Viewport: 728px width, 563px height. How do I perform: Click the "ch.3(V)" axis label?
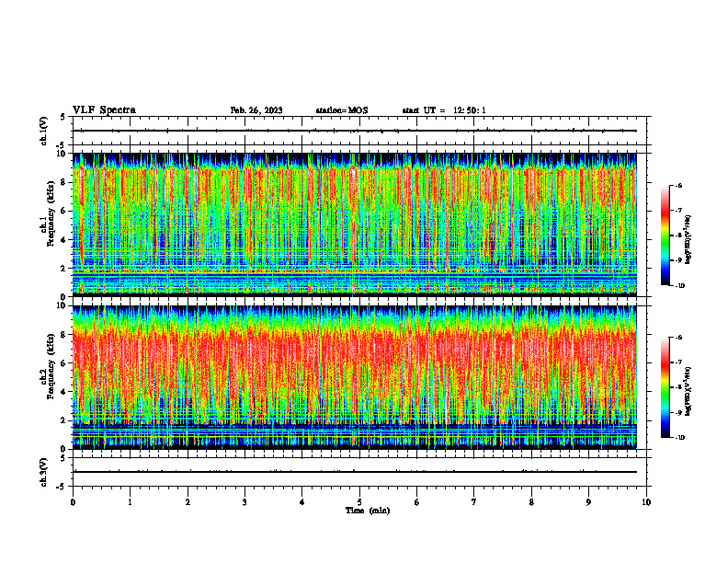click(x=44, y=472)
